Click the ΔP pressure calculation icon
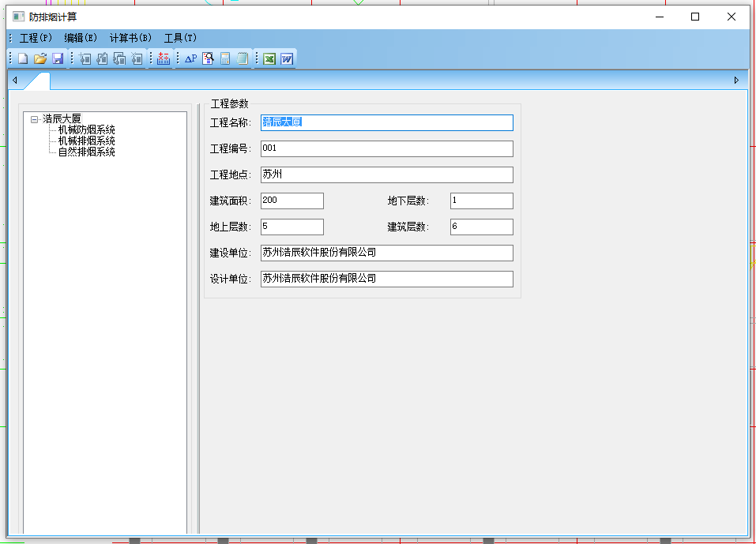Screen dimensions: 756x544 click(190, 58)
